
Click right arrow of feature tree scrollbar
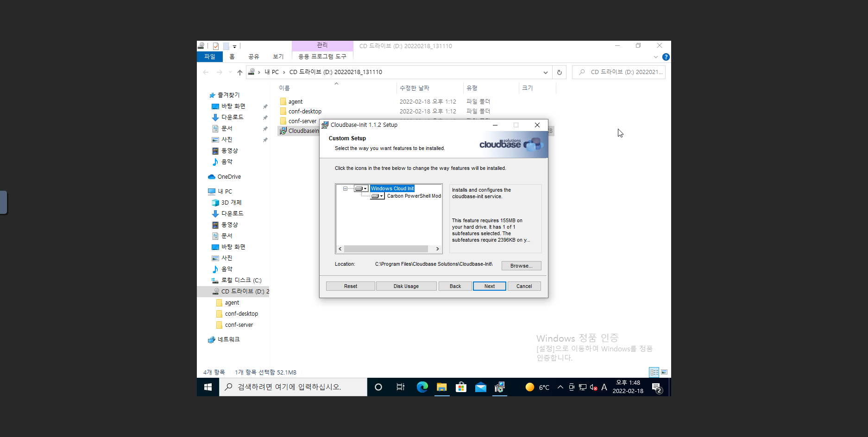pyautogui.click(x=438, y=249)
